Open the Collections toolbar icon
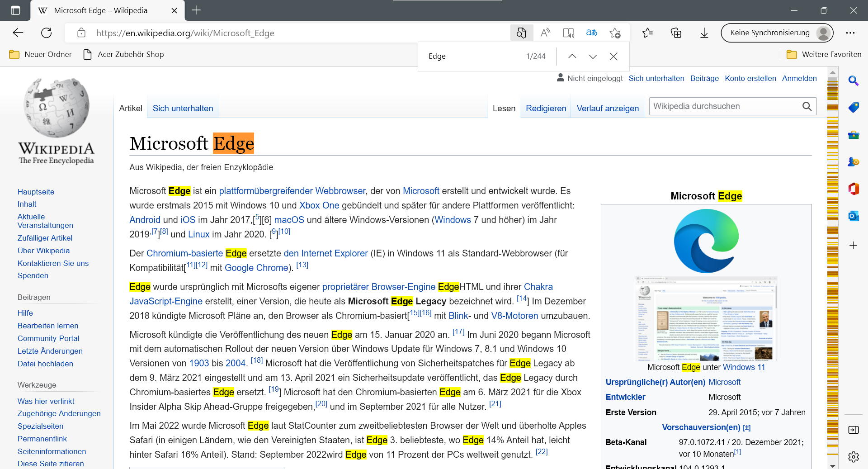Image resolution: width=868 pixels, height=469 pixels. click(676, 33)
